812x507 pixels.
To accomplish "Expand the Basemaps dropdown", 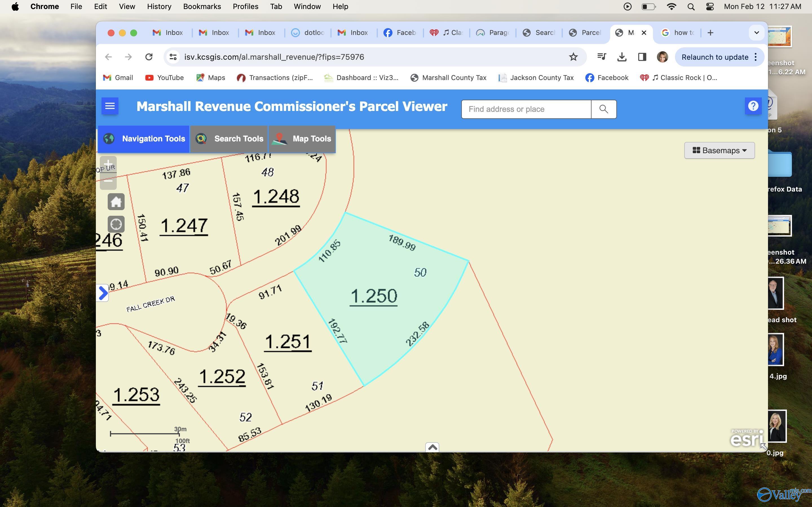I will click(x=718, y=150).
